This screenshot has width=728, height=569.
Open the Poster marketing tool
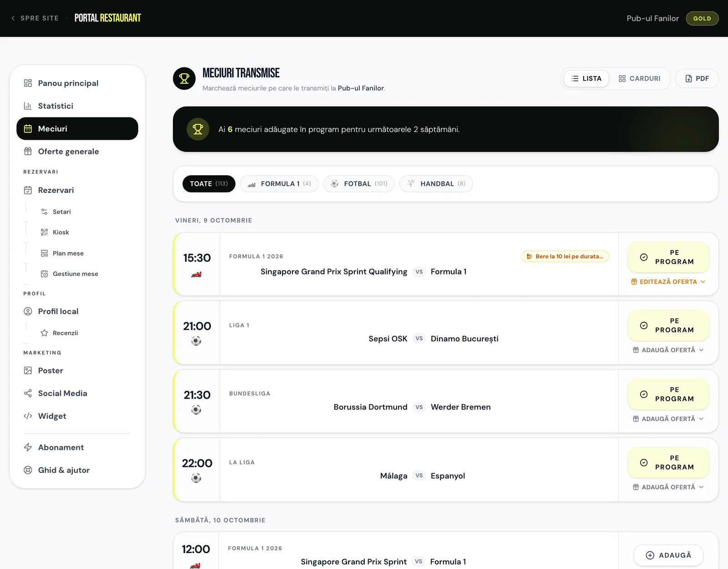77,371
